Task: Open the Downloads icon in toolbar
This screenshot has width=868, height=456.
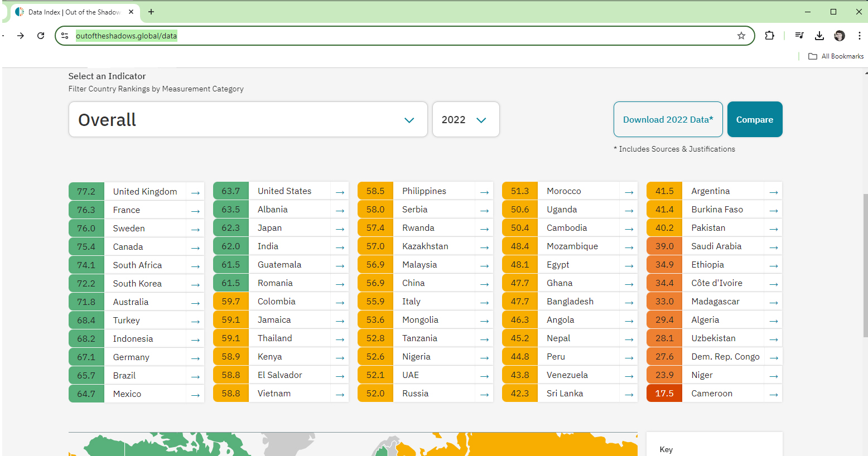Action: click(819, 36)
